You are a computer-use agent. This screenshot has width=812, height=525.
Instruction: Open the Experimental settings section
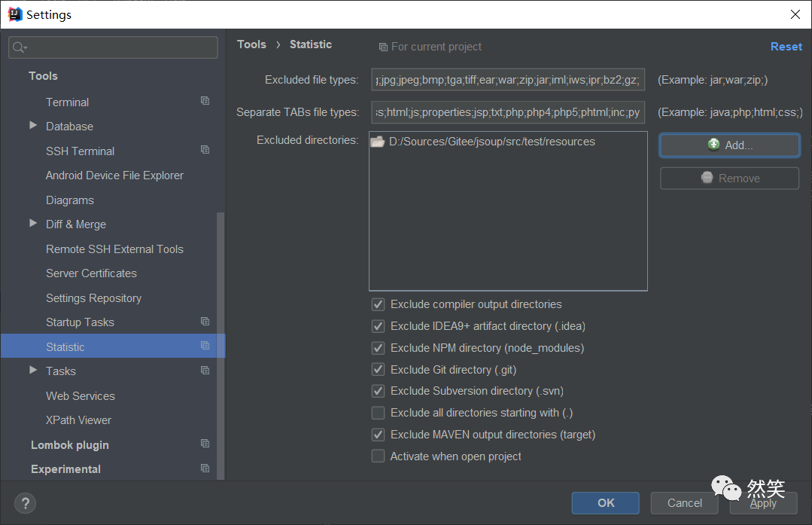65,469
